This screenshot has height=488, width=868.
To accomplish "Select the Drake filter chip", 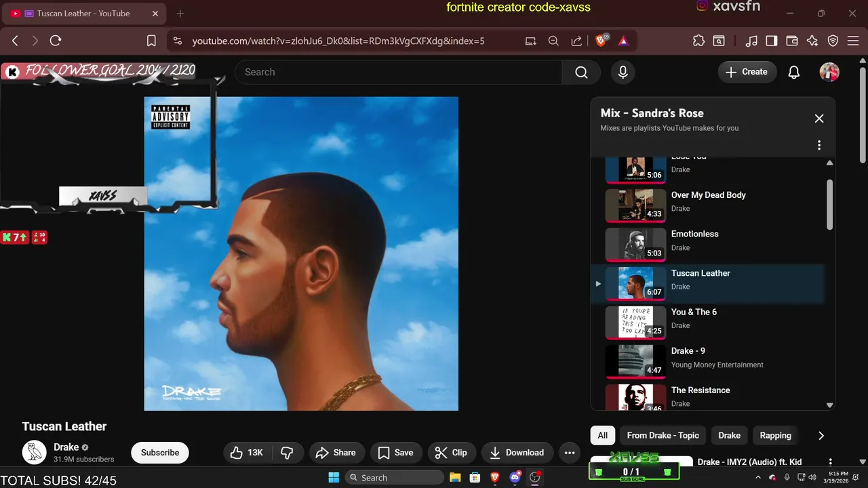I will click(x=729, y=435).
